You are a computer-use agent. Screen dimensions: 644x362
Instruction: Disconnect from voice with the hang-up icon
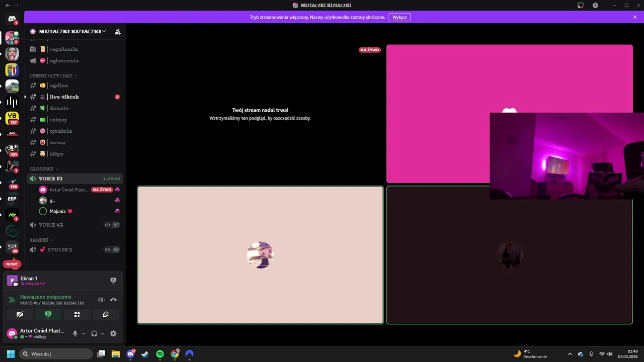pos(113,300)
